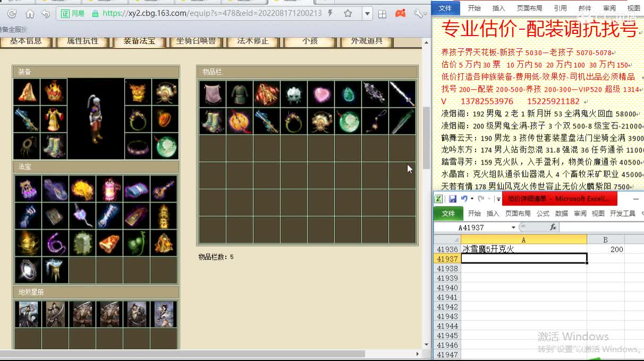This screenshot has width=644, height=361.
Task: Switch to the 装备法宝 tab
Action: click(139, 41)
